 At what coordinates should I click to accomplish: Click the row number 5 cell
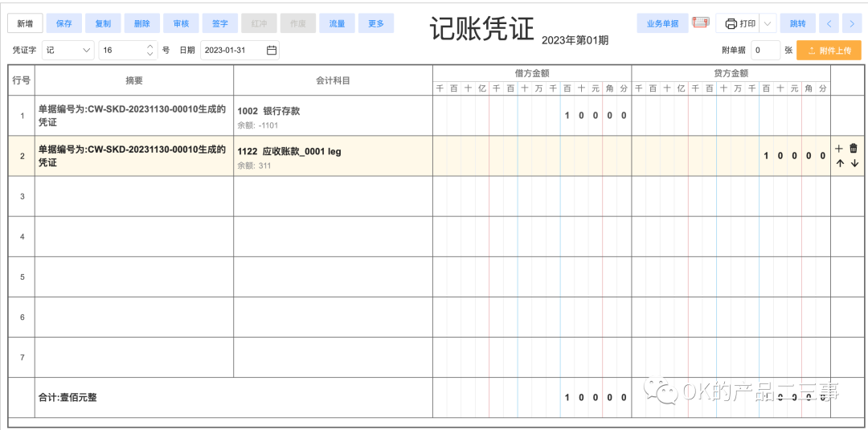click(22, 276)
